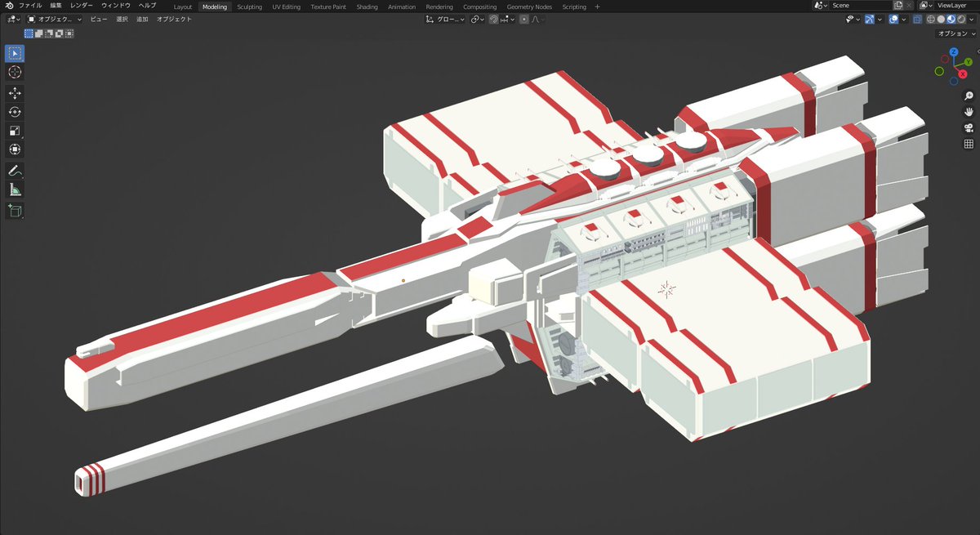Choose the Move tool
980x535 pixels.
tap(15, 93)
